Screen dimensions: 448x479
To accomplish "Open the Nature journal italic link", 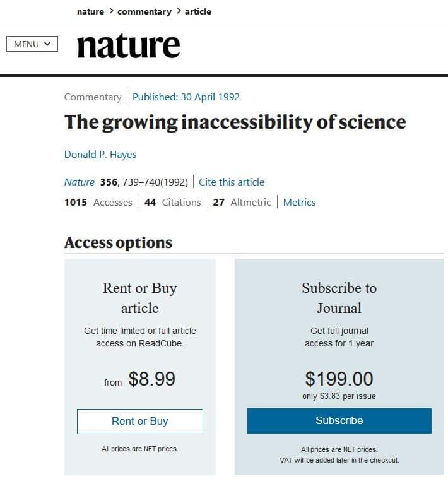I will [80, 182].
